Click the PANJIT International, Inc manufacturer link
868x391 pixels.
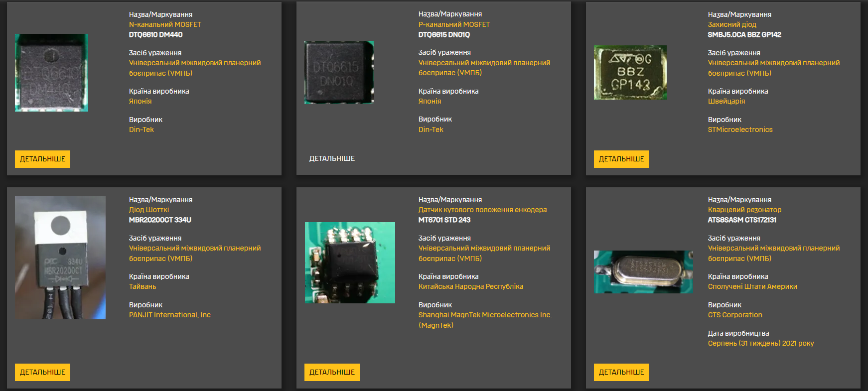(169, 315)
